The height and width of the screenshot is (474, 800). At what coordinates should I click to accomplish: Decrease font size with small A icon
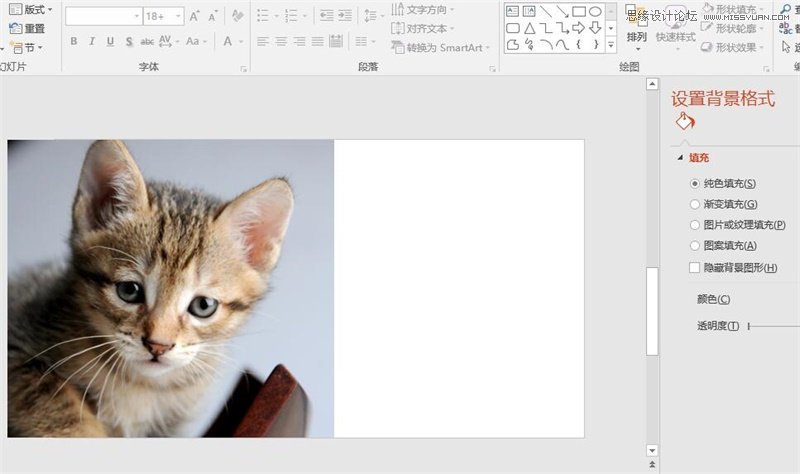(213, 16)
